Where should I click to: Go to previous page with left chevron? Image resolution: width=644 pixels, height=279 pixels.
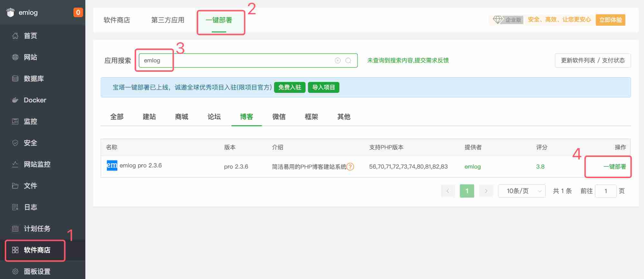point(448,191)
